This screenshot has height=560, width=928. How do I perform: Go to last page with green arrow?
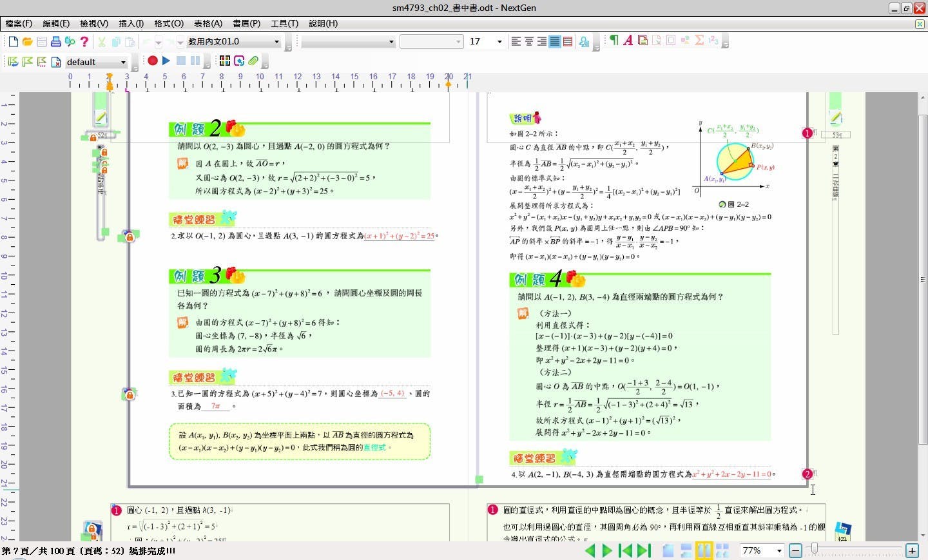coord(644,550)
